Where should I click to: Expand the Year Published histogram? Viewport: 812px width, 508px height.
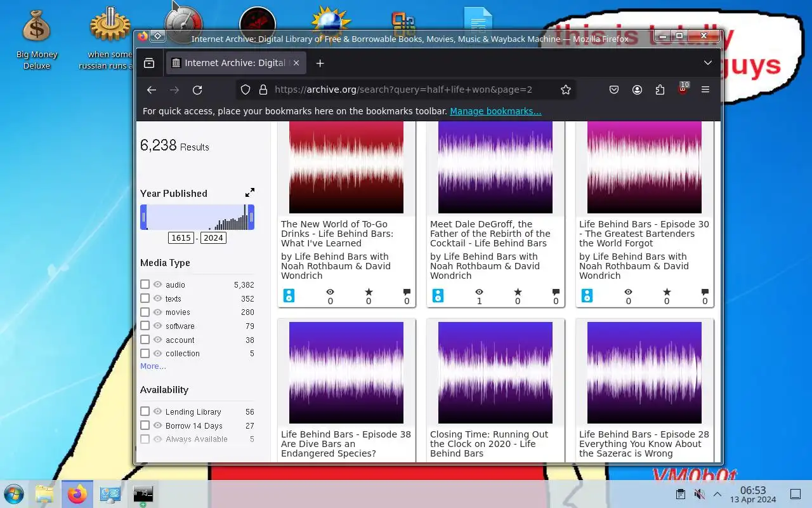[250, 192]
